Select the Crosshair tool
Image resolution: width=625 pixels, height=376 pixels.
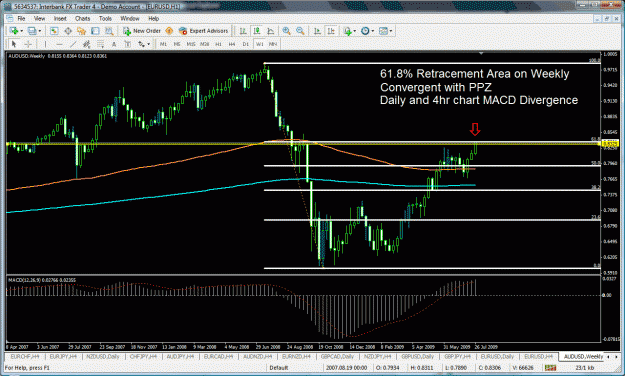pos(28,44)
